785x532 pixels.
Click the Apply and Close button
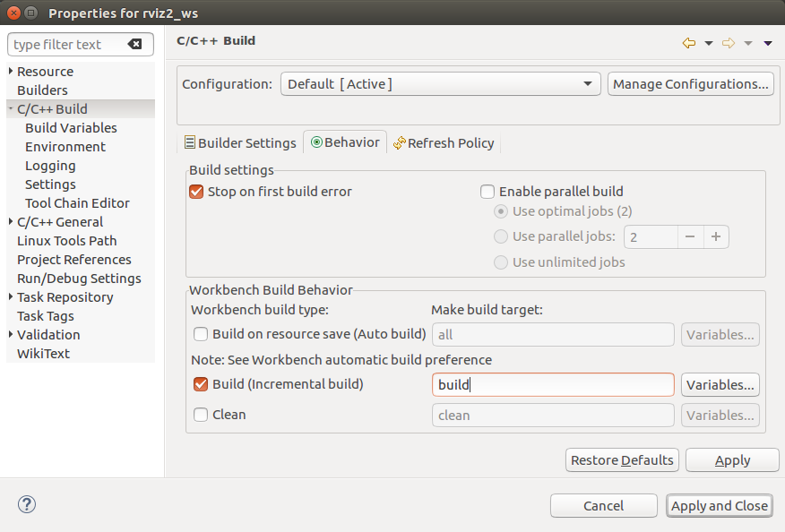719,506
